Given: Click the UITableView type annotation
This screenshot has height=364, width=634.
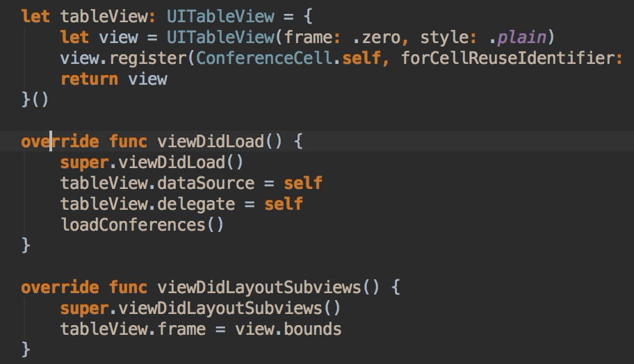Looking at the screenshot, I should coord(220,17).
